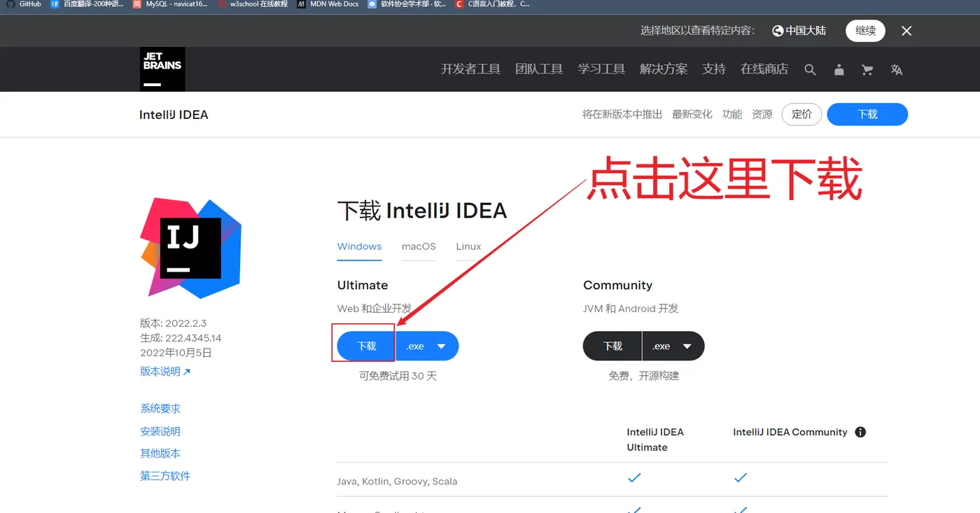Open the MySQL navicat bookmark
The image size is (980, 513).
click(171, 4)
